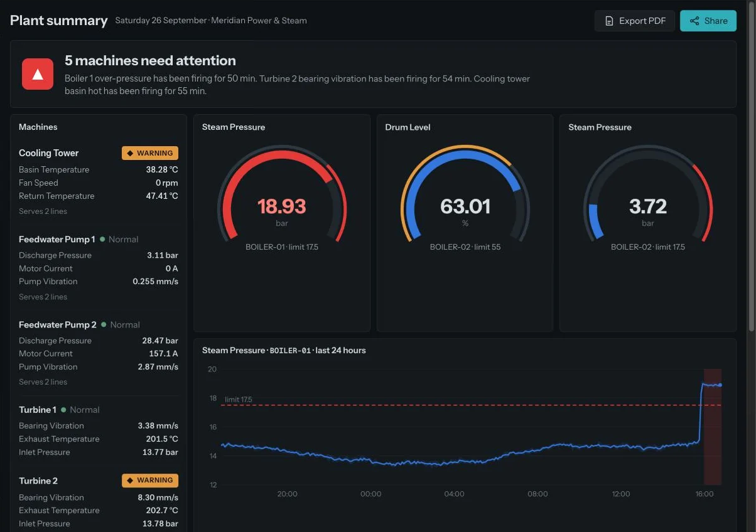Click Turbine 1 Bearing Vibration 3.38 mm/s
The height and width of the screenshot is (532, 756).
click(x=158, y=426)
